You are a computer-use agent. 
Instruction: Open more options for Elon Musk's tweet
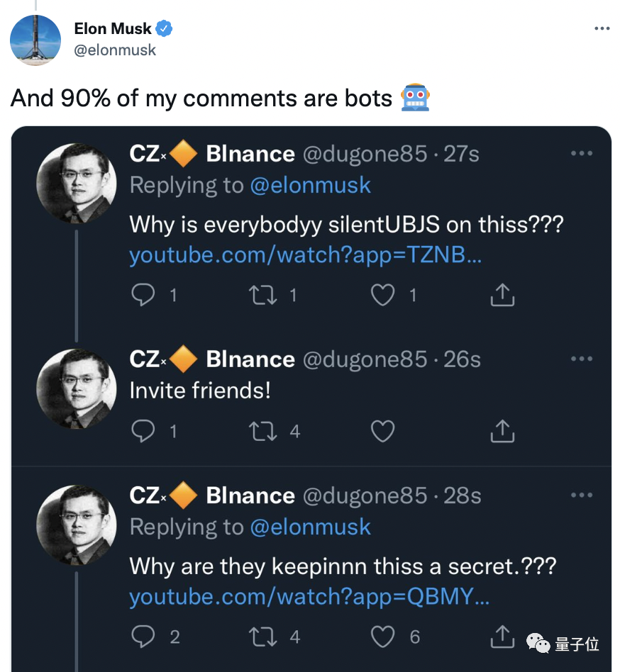602,29
